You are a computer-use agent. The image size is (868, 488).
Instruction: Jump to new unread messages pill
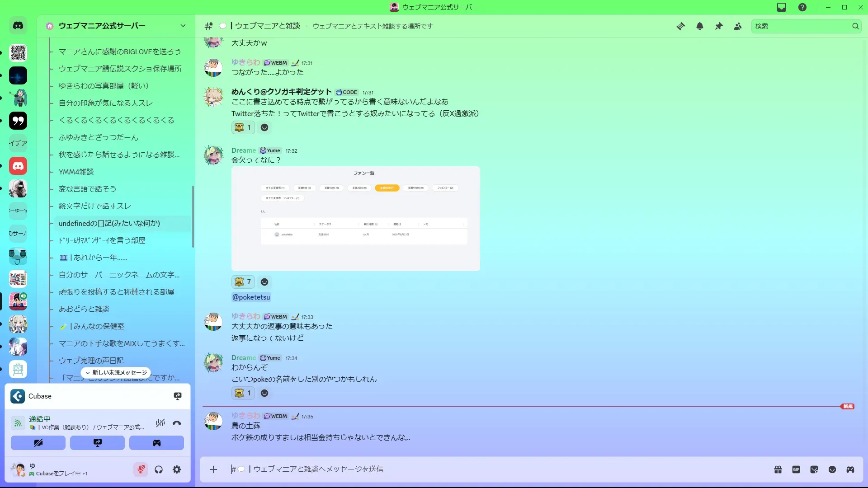[x=116, y=372]
